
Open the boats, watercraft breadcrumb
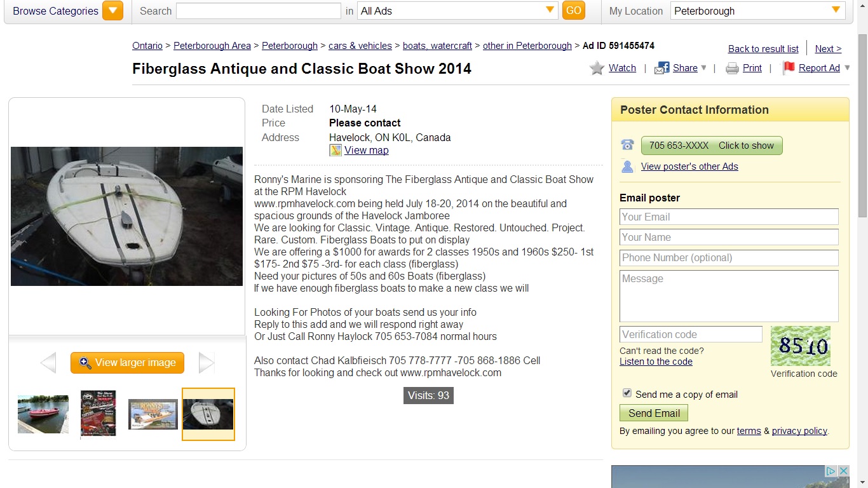[x=437, y=46]
